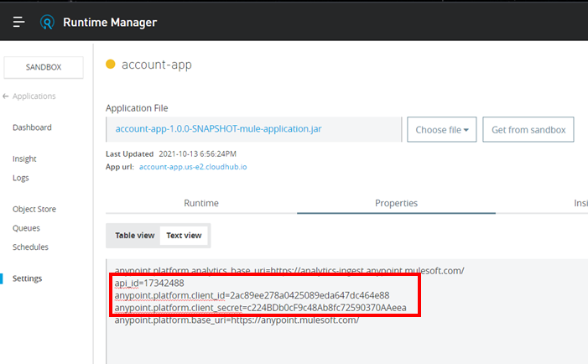
Task: Expand the Choose file dropdown
Action: tap(441, 130)
